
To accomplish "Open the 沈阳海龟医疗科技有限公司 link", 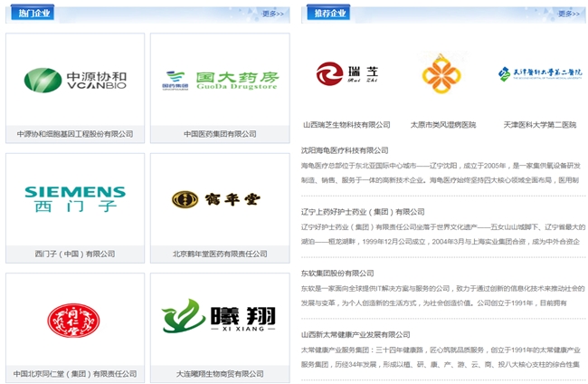I will (345, 150).
